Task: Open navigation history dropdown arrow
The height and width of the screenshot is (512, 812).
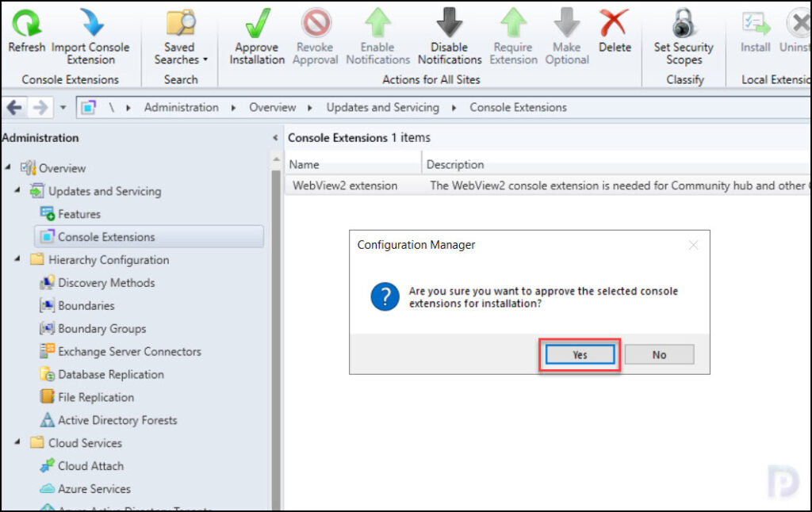Action: tap(63, 108)
